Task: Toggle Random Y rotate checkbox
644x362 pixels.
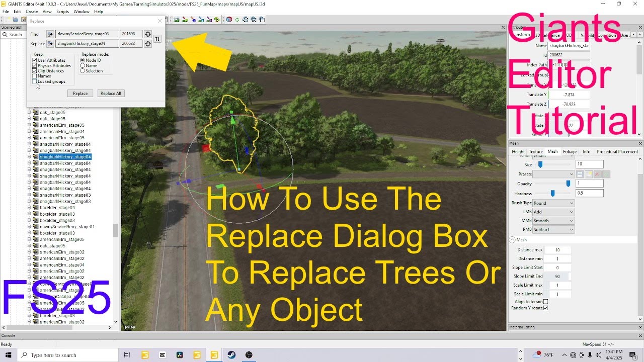Action: (x=545, y=308)
